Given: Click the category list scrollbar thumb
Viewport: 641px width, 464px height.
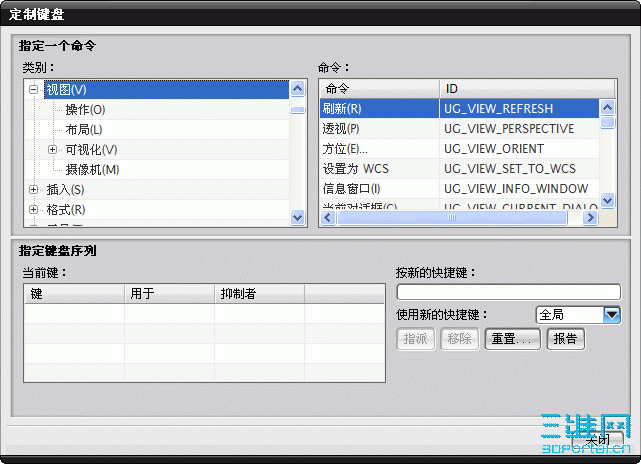Looking at the screenshot, I should click(298, 110).
